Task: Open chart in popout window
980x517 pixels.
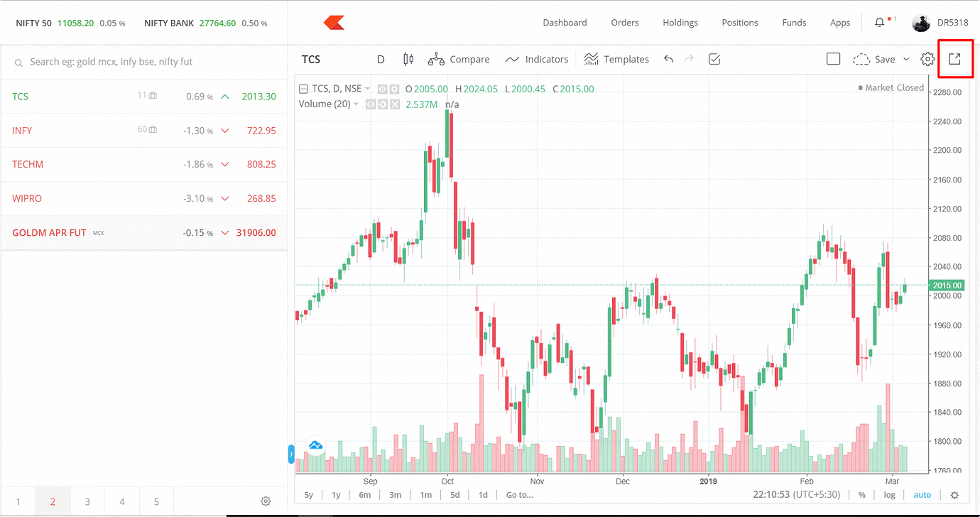Action: tap(954, 59)
